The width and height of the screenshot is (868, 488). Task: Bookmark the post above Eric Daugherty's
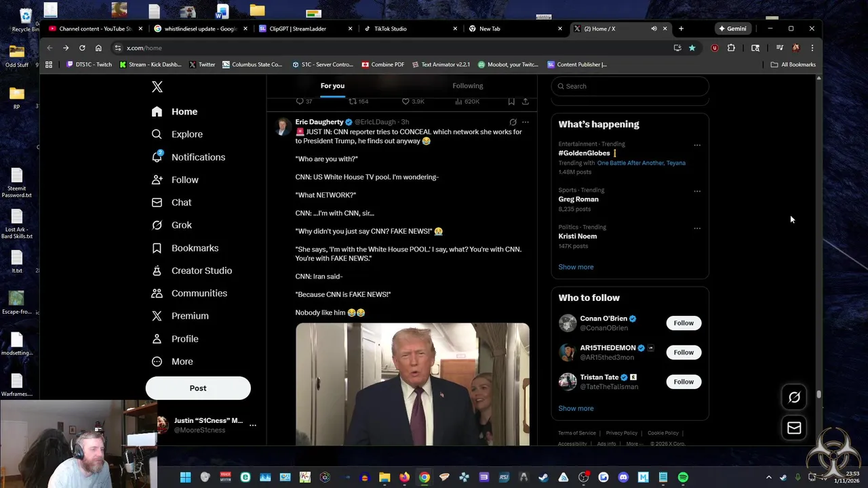pyautogui.click(x=511, y=101)
